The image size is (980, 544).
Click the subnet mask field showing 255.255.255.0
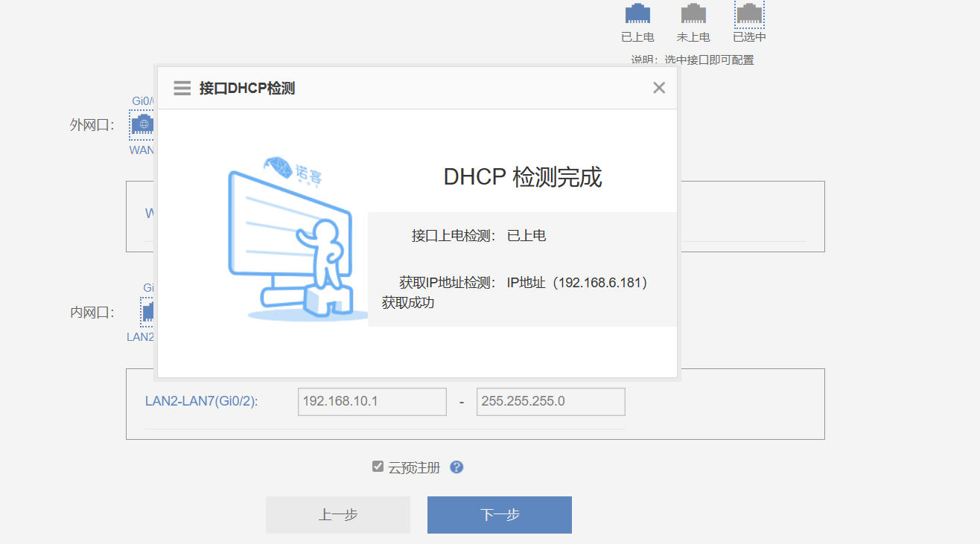click(550, 401)
